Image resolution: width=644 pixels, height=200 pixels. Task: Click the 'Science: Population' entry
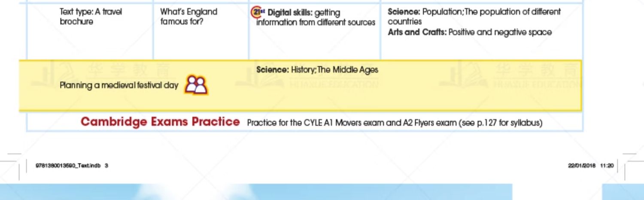[x=474, y=16]
